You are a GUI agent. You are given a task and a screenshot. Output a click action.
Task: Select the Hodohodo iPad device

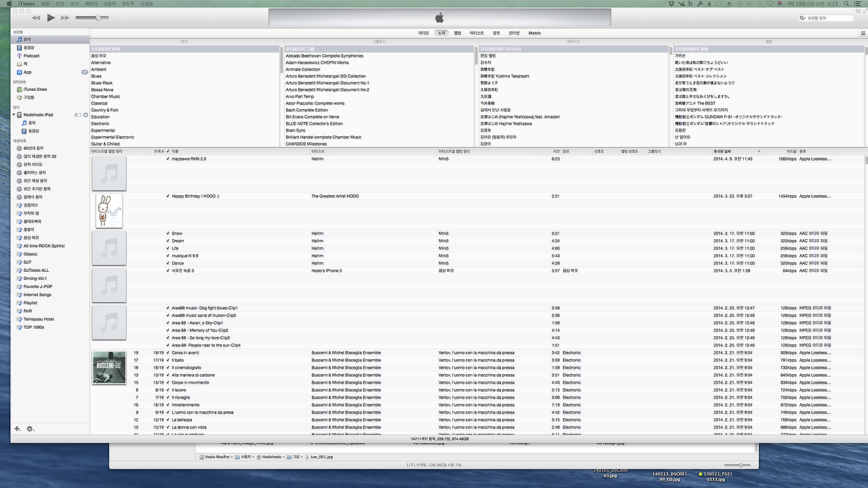click(x=38, y=115)
